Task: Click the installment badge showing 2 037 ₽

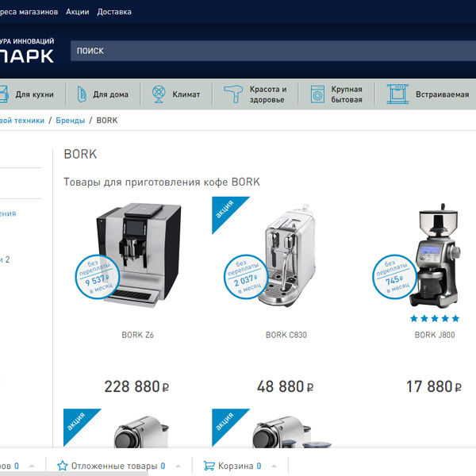Action: 246,277
